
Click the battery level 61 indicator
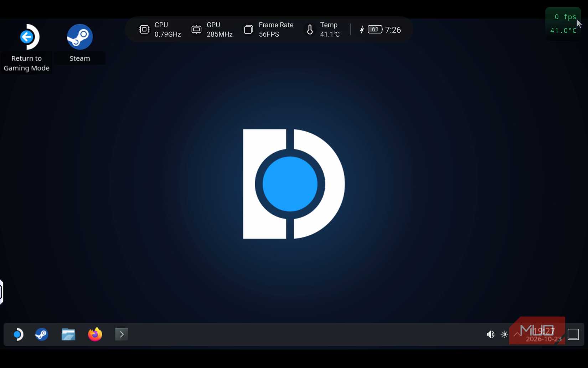[x=375, y=29]
